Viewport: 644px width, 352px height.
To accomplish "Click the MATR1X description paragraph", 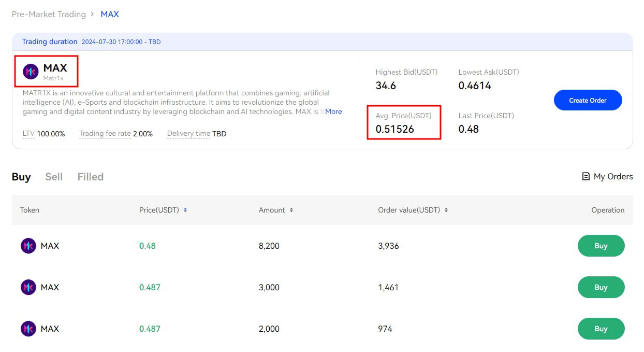I will pos(183,102).
